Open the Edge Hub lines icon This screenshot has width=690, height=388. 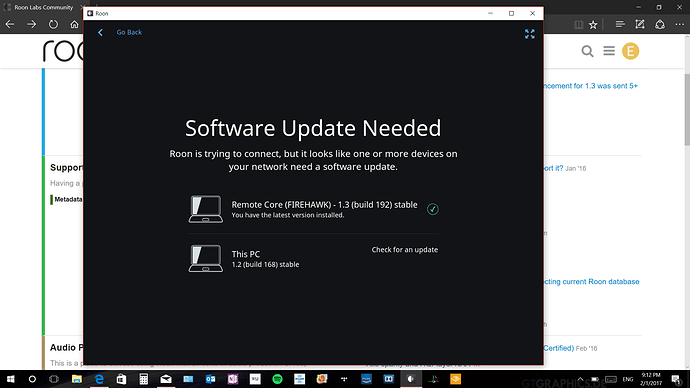[x=620, y=25]
